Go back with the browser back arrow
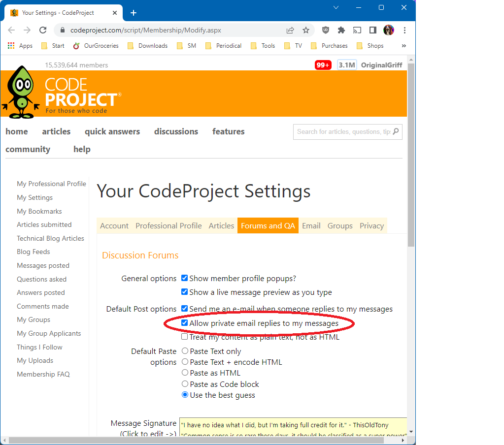The image size is (504, 445). tap(11, 30)
